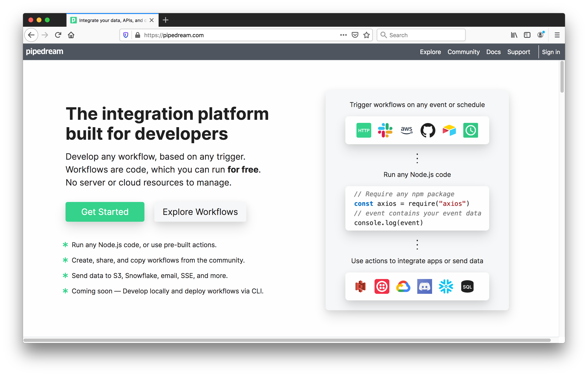Click the HTTP trigger icon

click(363, 130)
